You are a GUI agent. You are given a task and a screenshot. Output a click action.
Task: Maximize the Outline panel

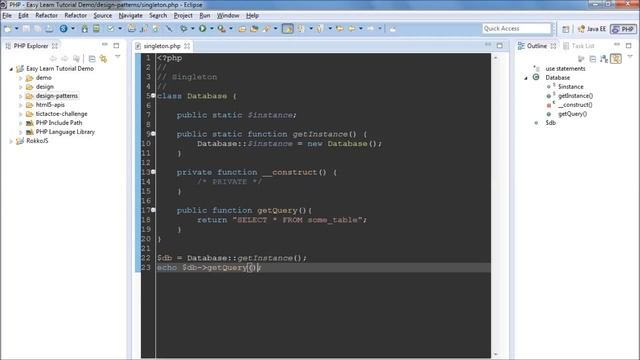(x=629, y=45)
